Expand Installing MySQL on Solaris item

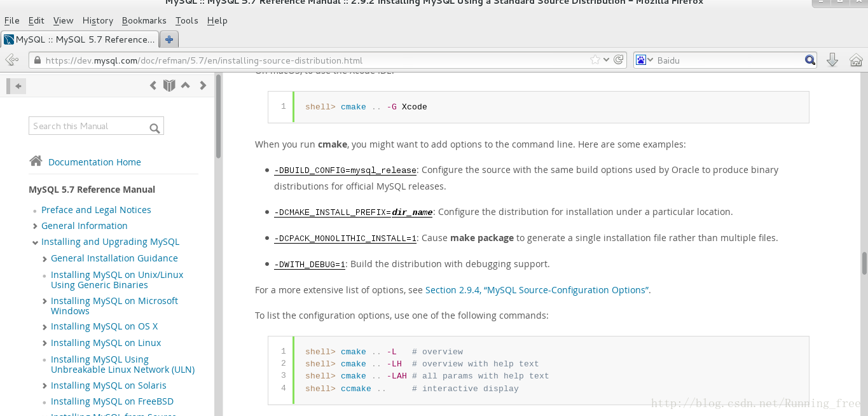point(45,386)
